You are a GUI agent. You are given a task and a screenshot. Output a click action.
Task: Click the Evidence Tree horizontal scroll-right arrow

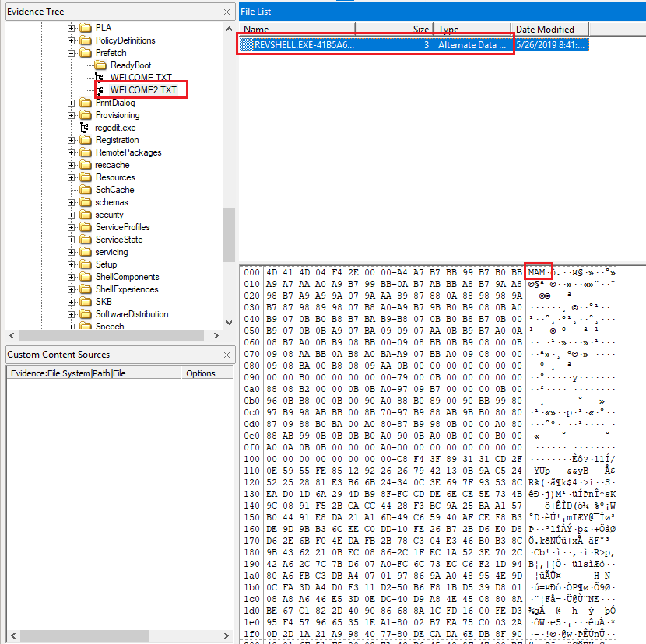216,335
